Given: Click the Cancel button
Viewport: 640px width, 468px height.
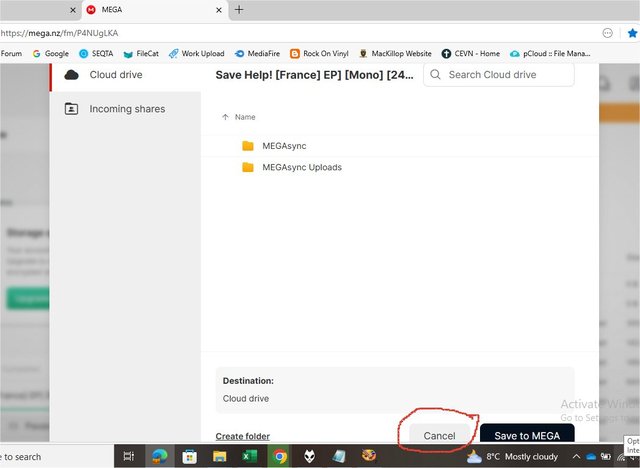Looking at the screenshot, I should (x=439, y=435).
